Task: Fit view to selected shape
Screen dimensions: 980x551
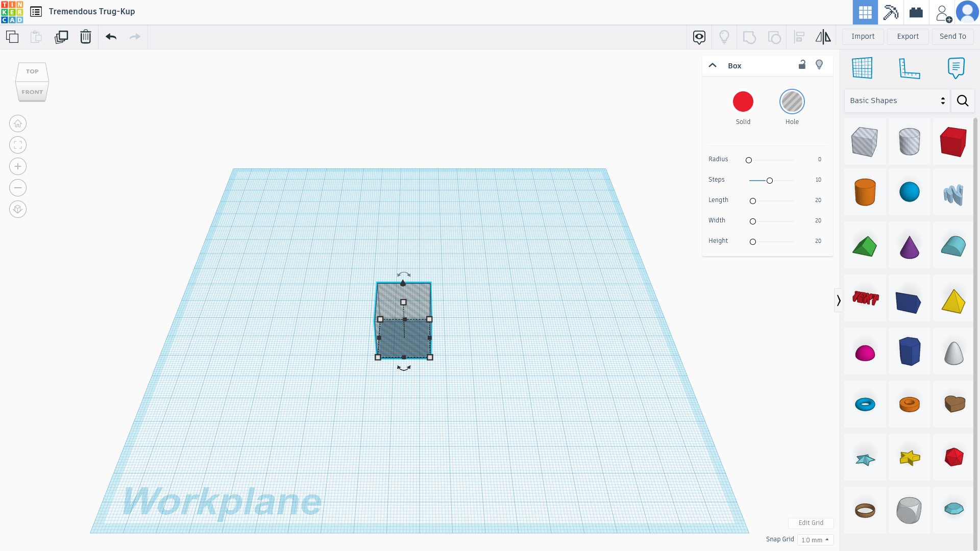Action: [x=17, y=145]
